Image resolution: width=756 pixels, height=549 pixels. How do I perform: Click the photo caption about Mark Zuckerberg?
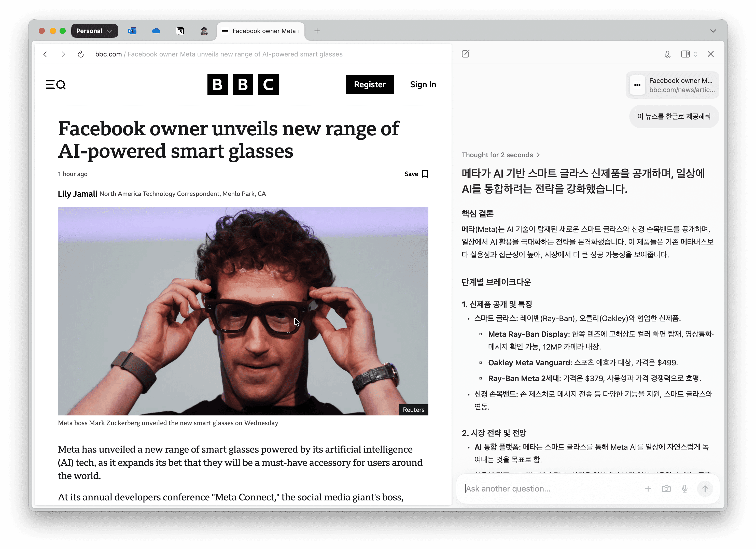168,423
